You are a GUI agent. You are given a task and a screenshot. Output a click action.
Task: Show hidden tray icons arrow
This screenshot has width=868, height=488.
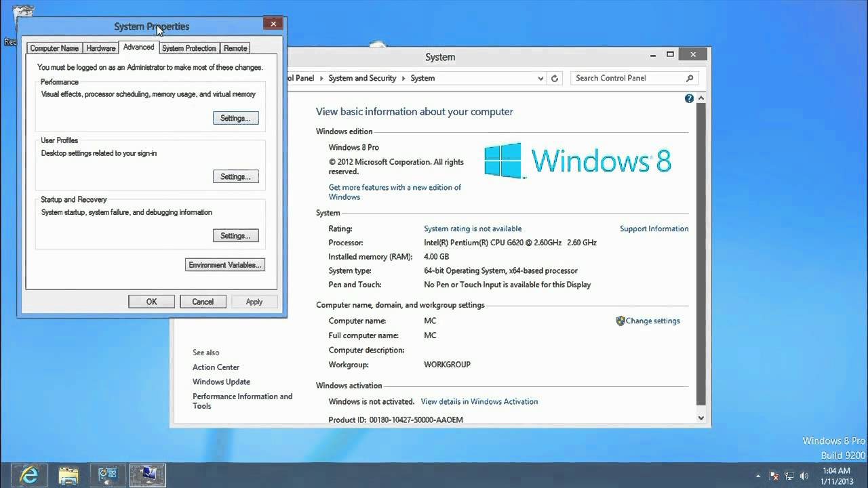tap(758, 475)
